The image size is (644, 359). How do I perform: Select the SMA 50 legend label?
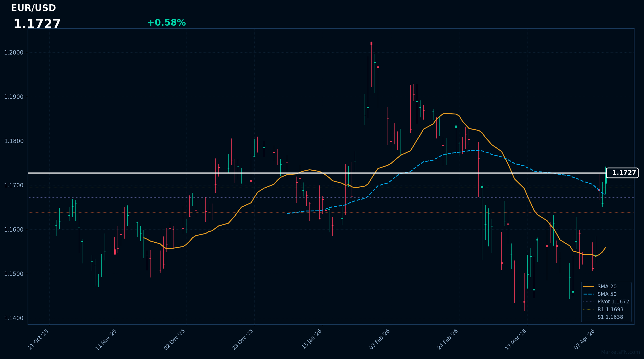tap(607, 294)
